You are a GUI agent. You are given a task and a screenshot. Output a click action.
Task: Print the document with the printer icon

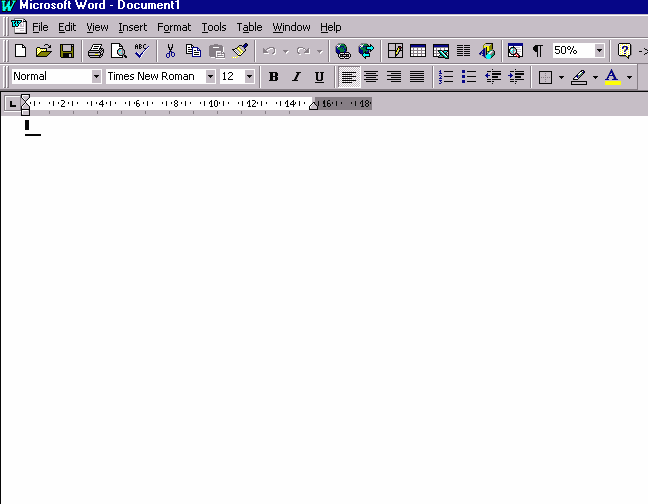tap(96, 51)
